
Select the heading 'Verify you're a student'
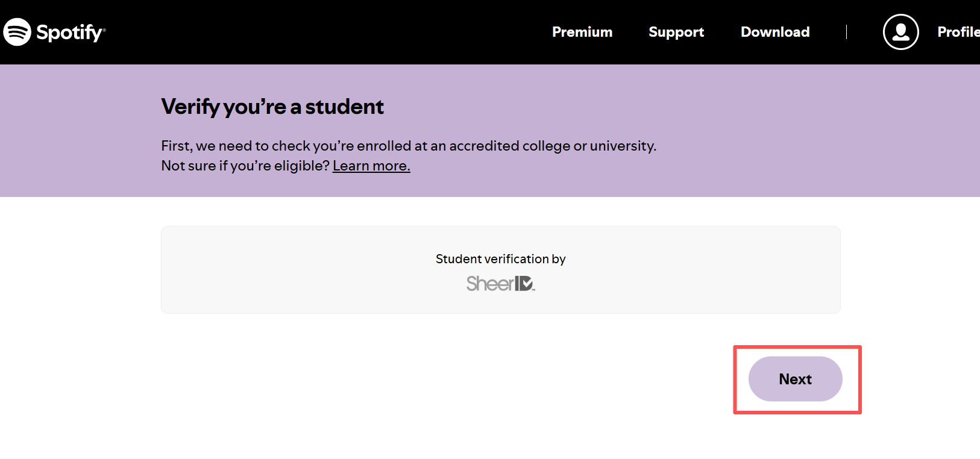tap(272, 107)
